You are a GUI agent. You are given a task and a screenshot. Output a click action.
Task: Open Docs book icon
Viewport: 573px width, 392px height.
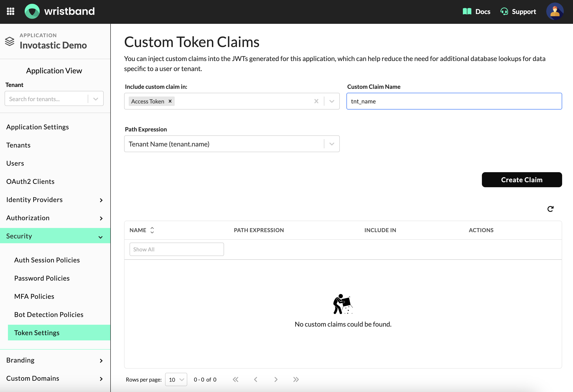[467, 11]
